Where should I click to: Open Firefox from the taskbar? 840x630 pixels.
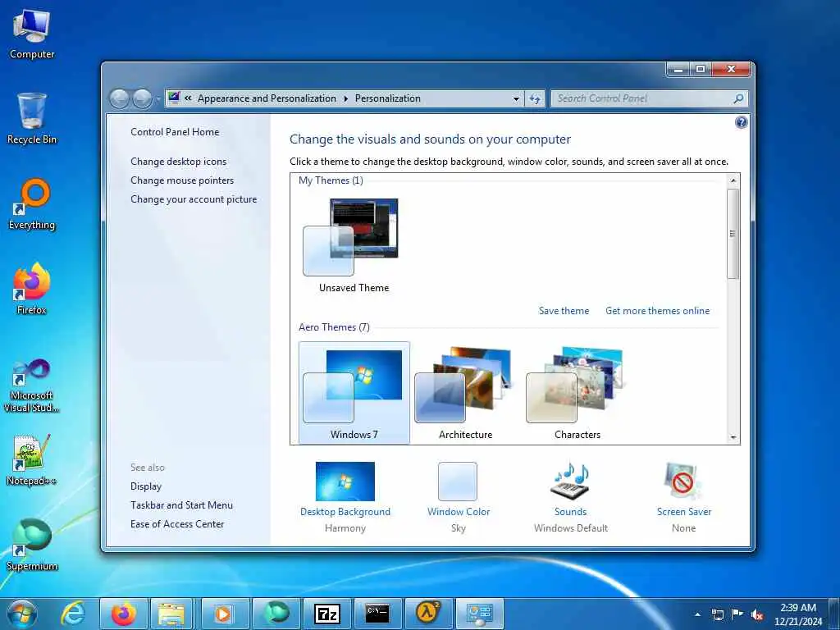click(123, 614)
